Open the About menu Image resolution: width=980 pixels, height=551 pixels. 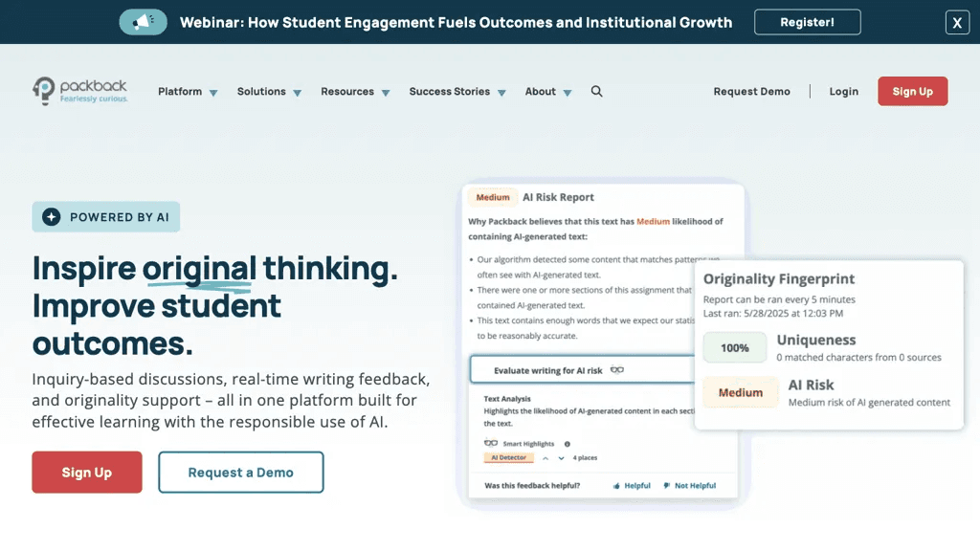548,91
